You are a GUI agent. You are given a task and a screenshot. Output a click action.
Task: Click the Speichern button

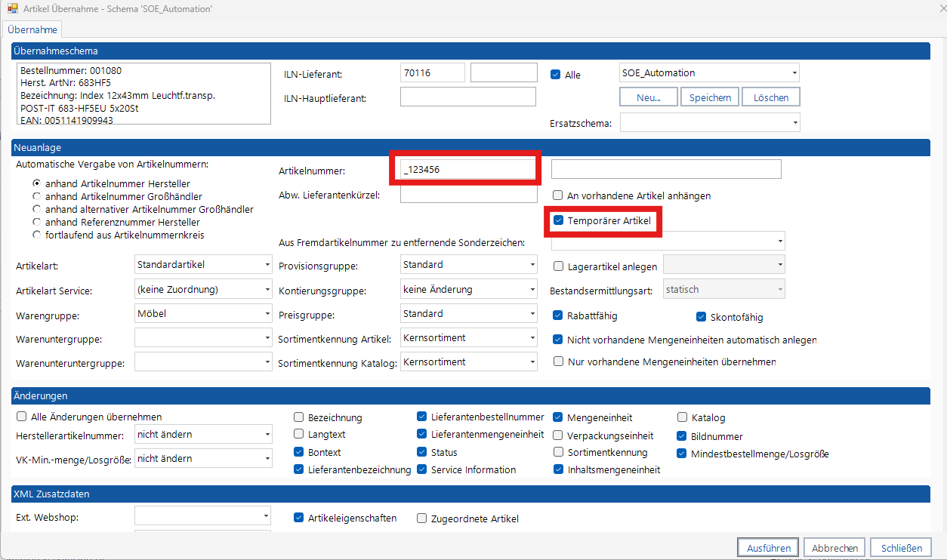[709, 97]
